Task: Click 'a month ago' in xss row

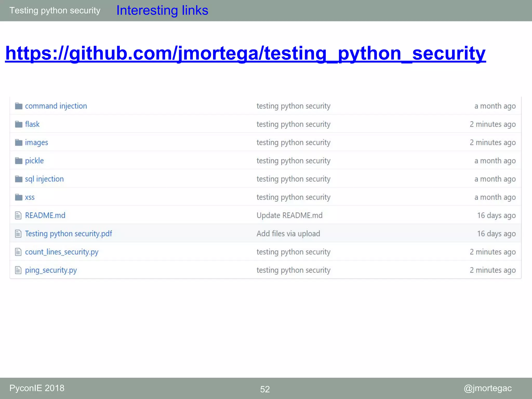Action: (495, 197)
